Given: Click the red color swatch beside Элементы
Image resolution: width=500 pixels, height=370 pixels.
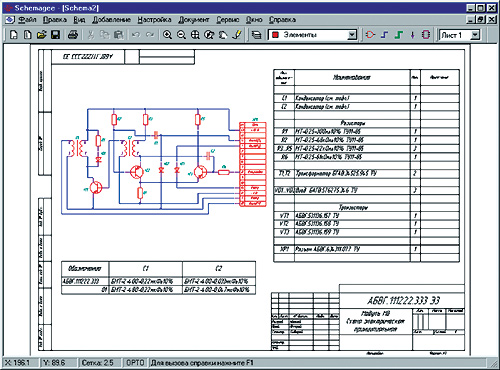Looking at the screenshot, I should point(275,35).
